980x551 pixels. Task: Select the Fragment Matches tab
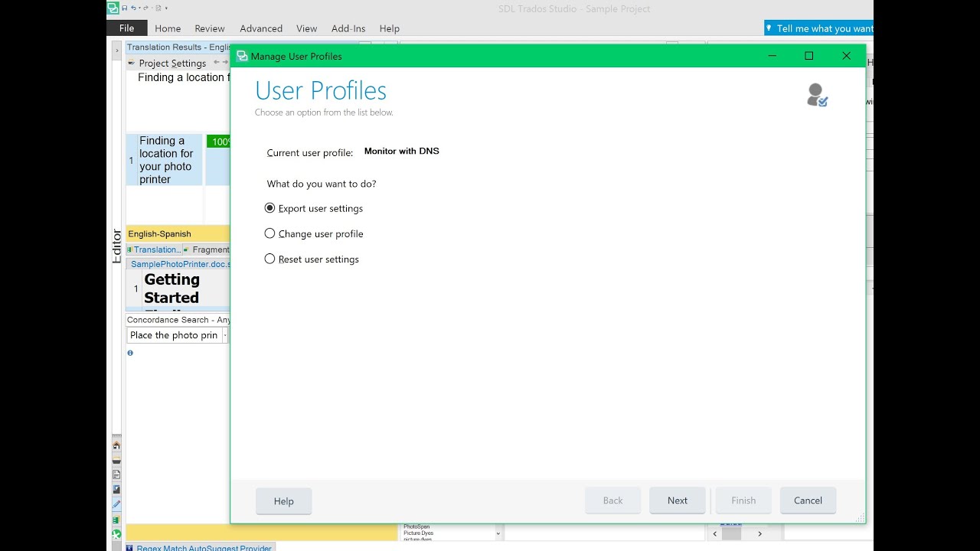pyautogui.click(x=207, y=249)
